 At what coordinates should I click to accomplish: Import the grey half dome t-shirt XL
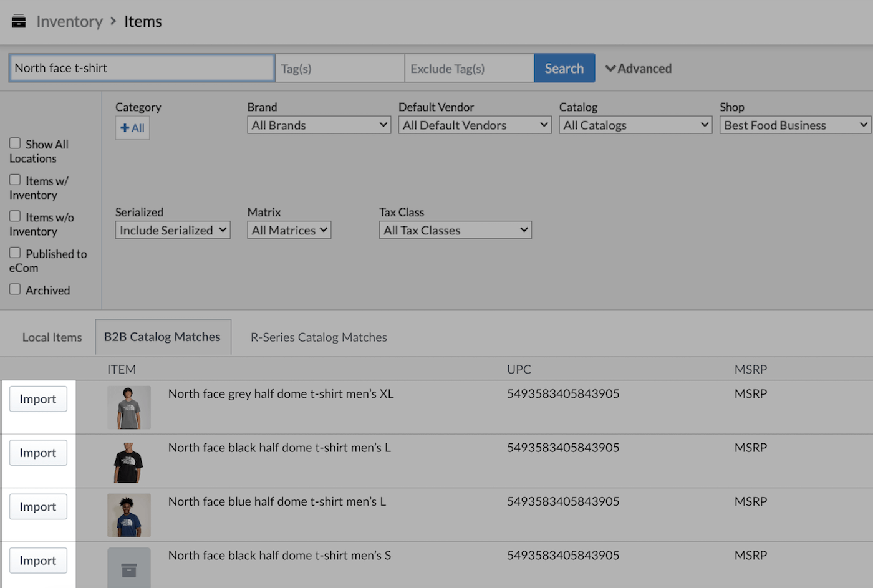[38, 399]
